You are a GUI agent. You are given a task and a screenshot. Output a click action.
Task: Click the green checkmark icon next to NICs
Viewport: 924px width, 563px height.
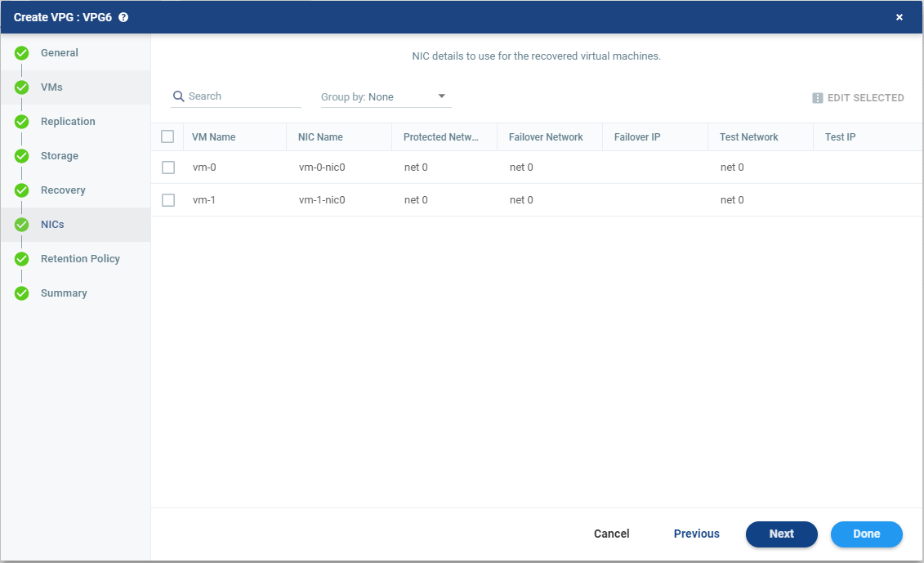coord(22,225)
